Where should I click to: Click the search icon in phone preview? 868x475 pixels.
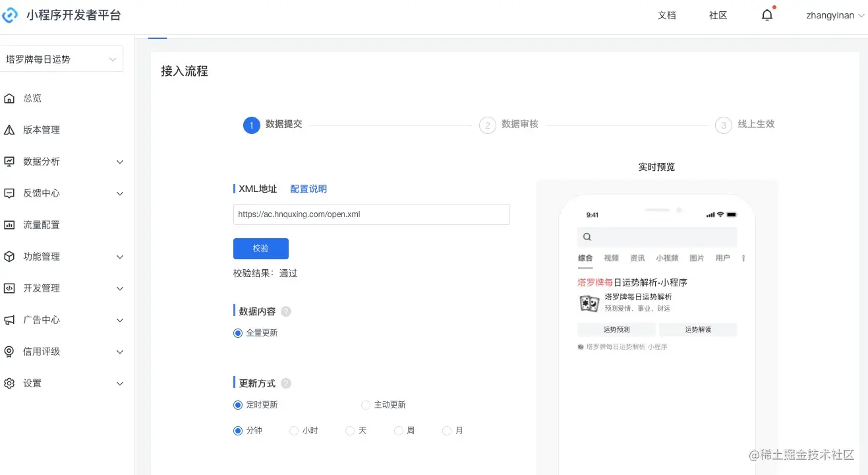pyautogui.click(x=587, y=237)
